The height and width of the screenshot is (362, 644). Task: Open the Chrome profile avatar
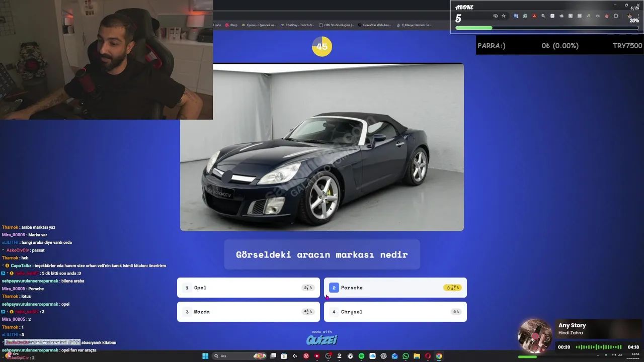629,16
